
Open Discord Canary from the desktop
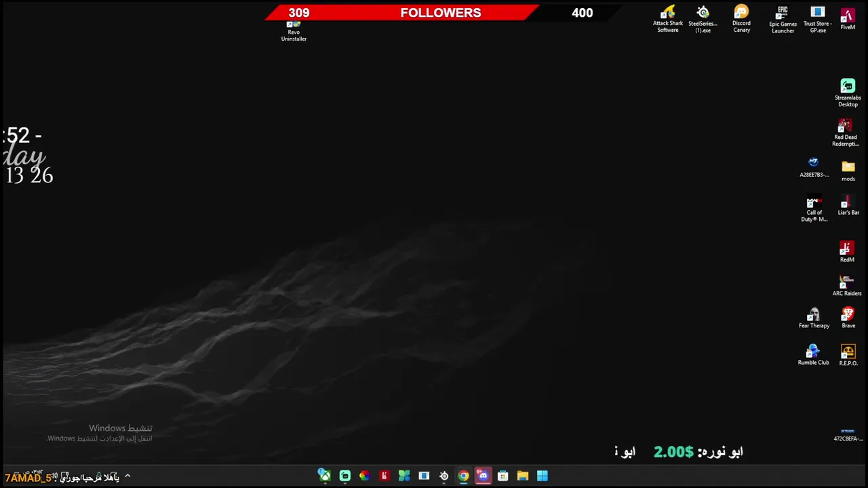pos(741,19)
